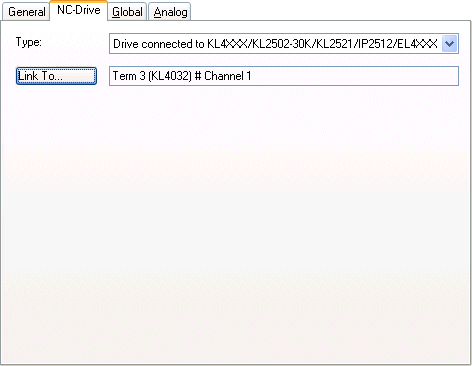This screenshot has height=366, width=472.
Task: Select the NC-Drive tab
Action: click(x=79, y=10)
